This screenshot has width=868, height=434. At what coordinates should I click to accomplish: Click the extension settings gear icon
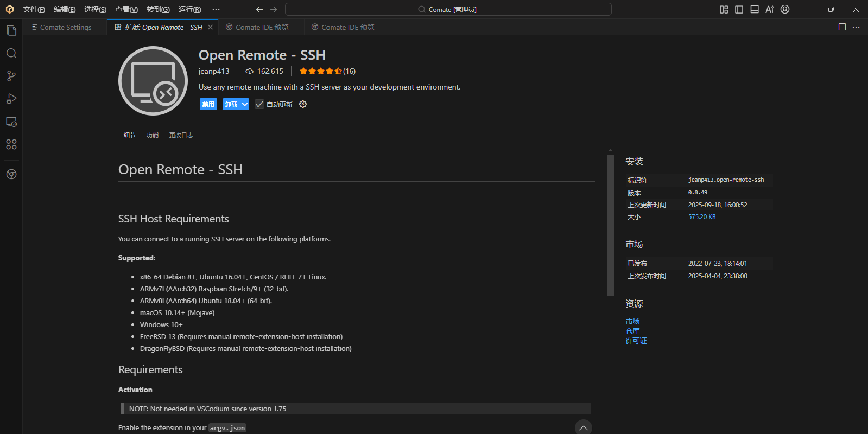point(303,104)
